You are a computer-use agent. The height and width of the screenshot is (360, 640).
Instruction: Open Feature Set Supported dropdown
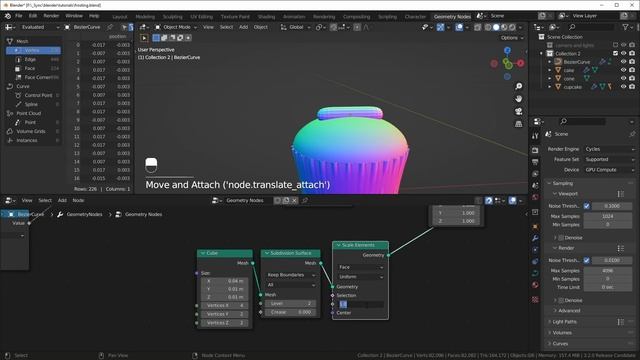pos(609,160)
